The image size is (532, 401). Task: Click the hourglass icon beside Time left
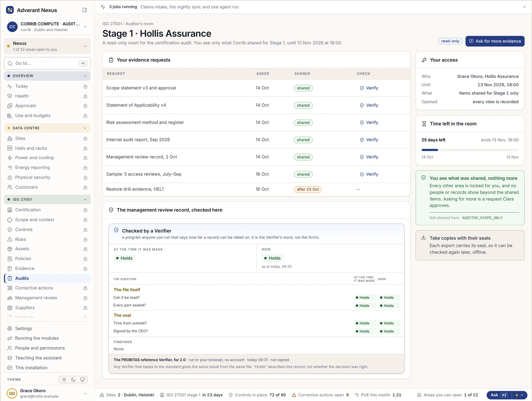tap(424, 124)
